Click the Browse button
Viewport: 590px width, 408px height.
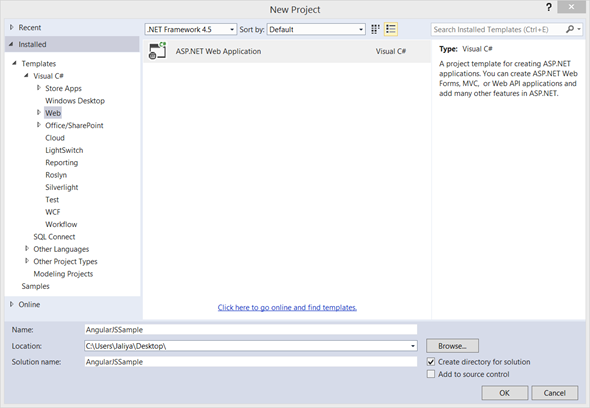point(452,346)
